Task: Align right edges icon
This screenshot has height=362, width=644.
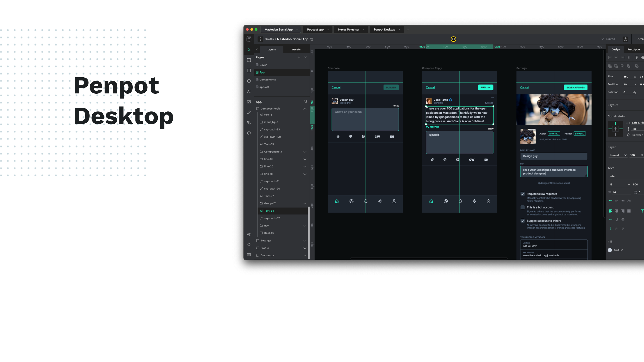Action: tap(622, 57)
